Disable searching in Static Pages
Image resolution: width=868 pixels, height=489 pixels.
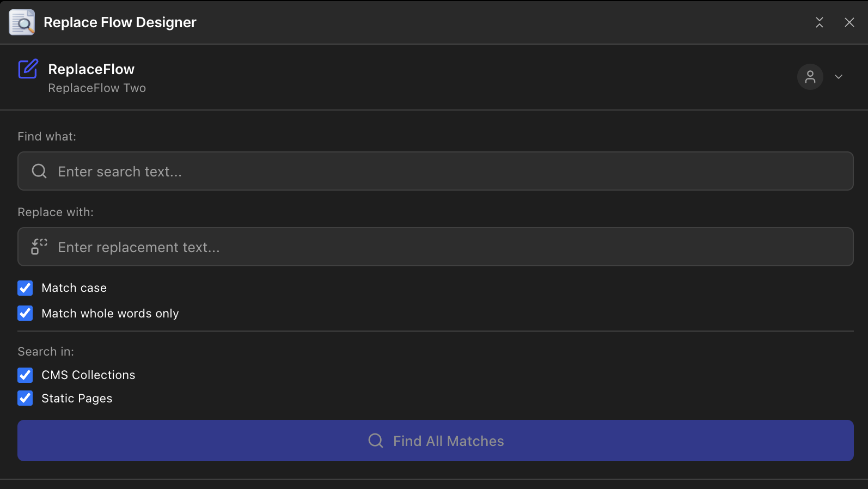coord(25,398)
